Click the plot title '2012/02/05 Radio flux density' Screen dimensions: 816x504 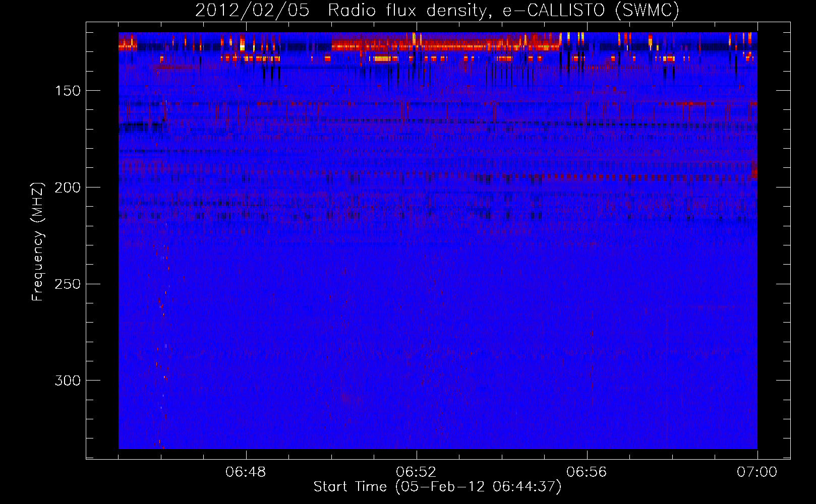437,11
